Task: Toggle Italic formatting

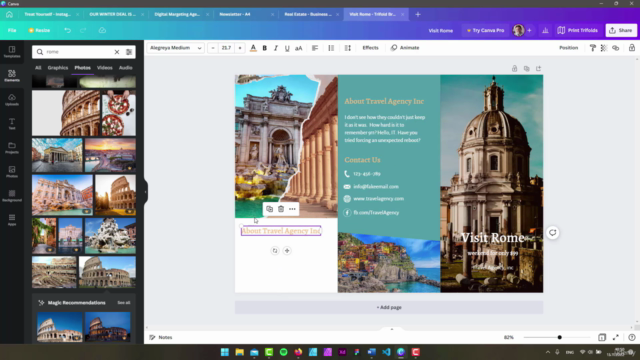Action: point(276,48)
